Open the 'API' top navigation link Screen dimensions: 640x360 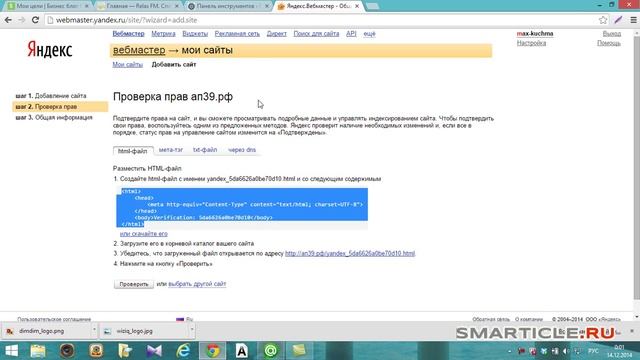point(351,33)
